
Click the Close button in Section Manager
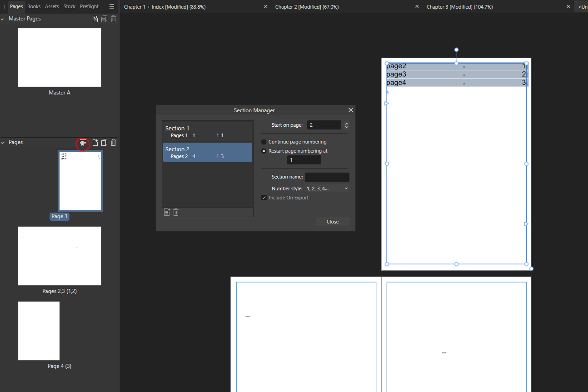pos(333,222)
